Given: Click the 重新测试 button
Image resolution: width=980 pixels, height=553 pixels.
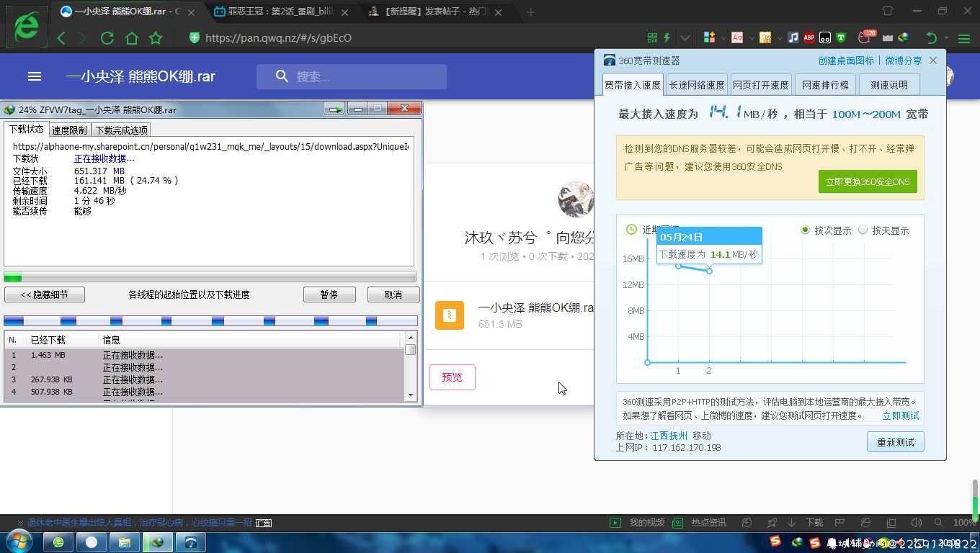Looking at the screenshot, I should coord(895,442).
